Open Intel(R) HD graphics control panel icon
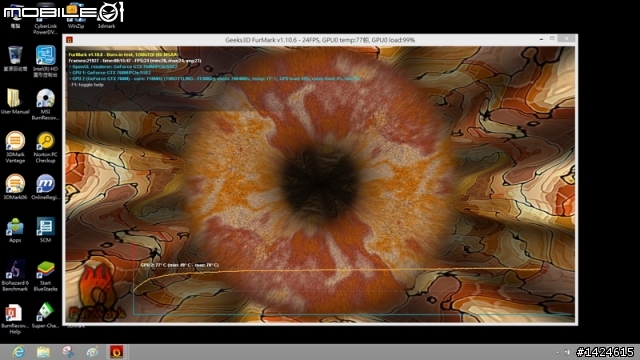This screenshot has height=360, width=640. click(45, 61)
